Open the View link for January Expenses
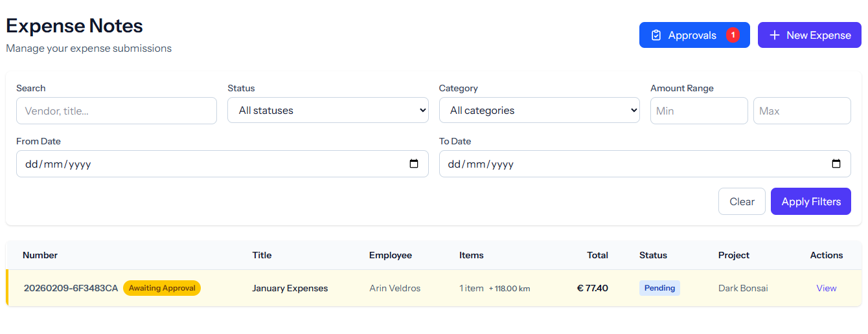Viewport: 868px width, 334px height. [x=826, y=288]
